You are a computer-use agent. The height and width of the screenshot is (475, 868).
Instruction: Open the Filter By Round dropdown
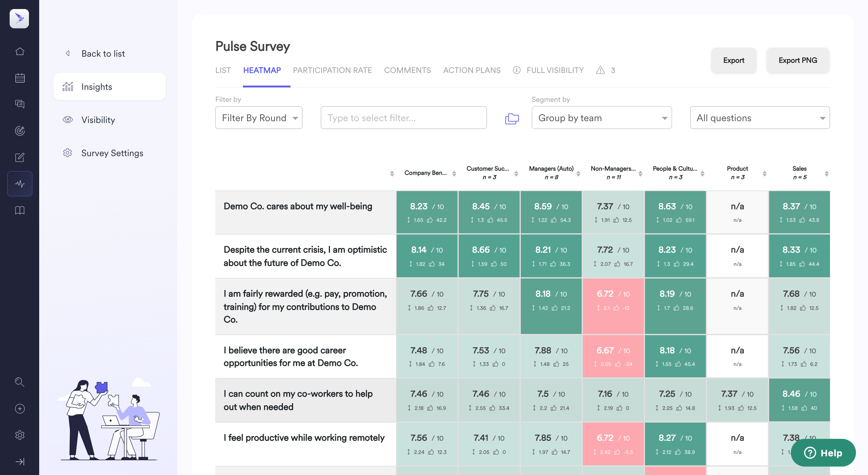[x=259, y=118]
